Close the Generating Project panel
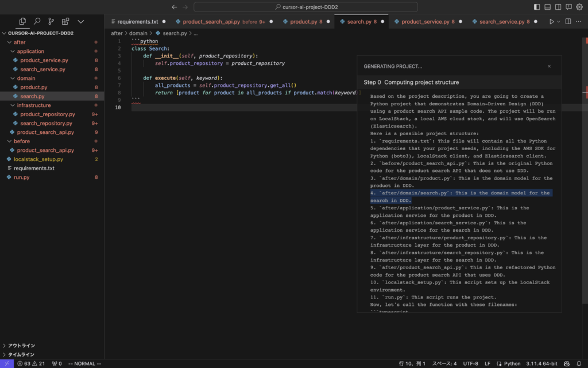Image resolution: width=588 pixels, height=368 pixels. coord(549,66)
